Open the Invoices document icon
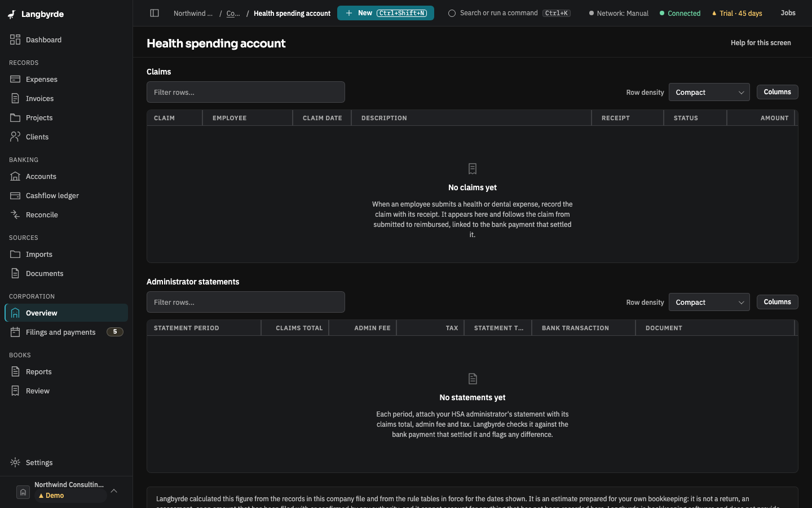Screen dimensions: 812x508 point(15,98)
